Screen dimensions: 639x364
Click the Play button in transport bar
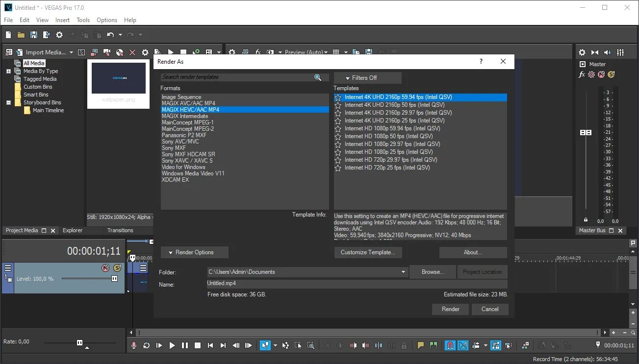(x=172, y=345)
